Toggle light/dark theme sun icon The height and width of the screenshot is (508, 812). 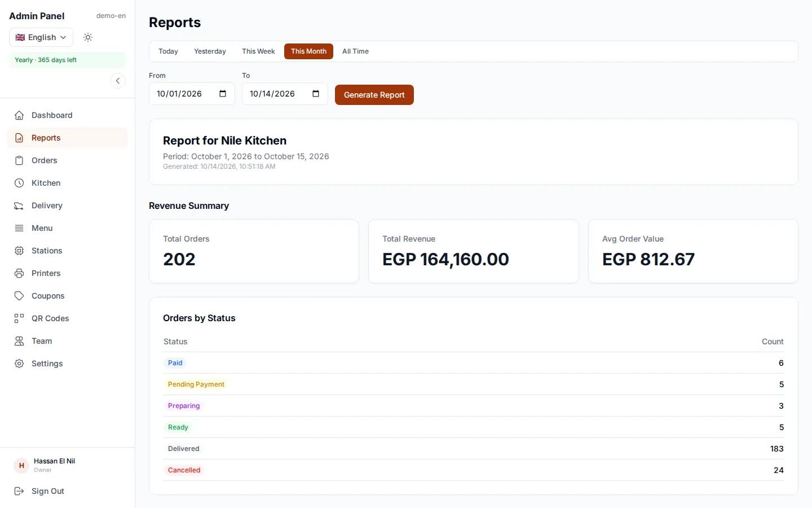[88, 37]
